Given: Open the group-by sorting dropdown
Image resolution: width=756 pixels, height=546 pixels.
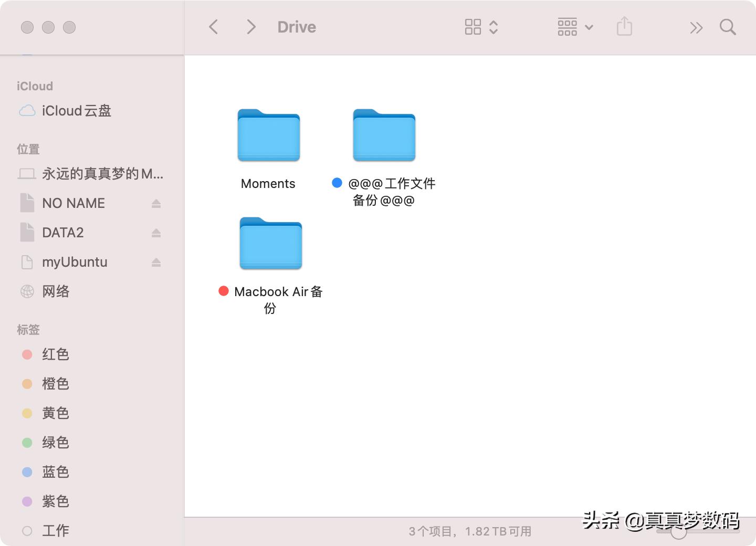Looking at the screenshot, I should click(575, 27).
